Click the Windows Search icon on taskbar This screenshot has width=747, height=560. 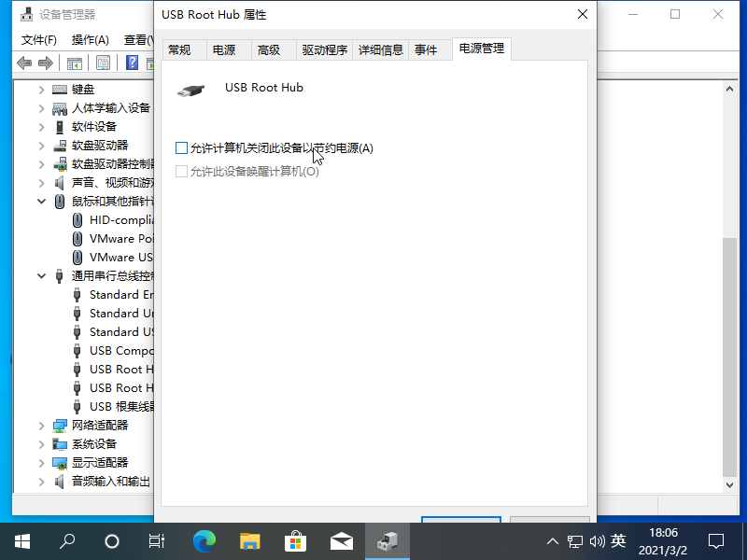[67, 540]
